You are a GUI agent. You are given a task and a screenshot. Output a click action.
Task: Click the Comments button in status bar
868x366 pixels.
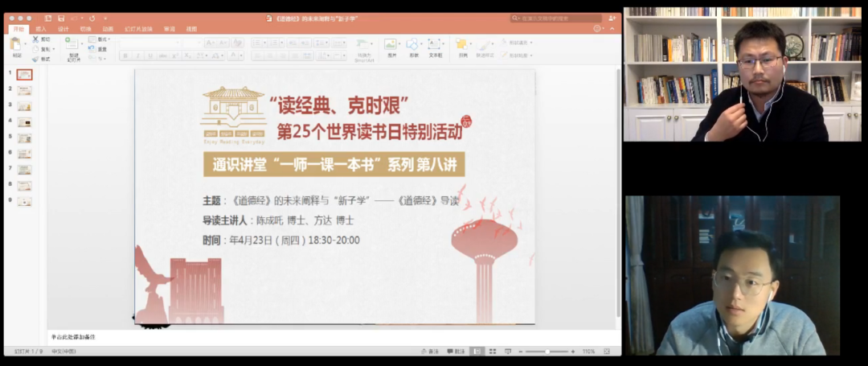point(457,352)
